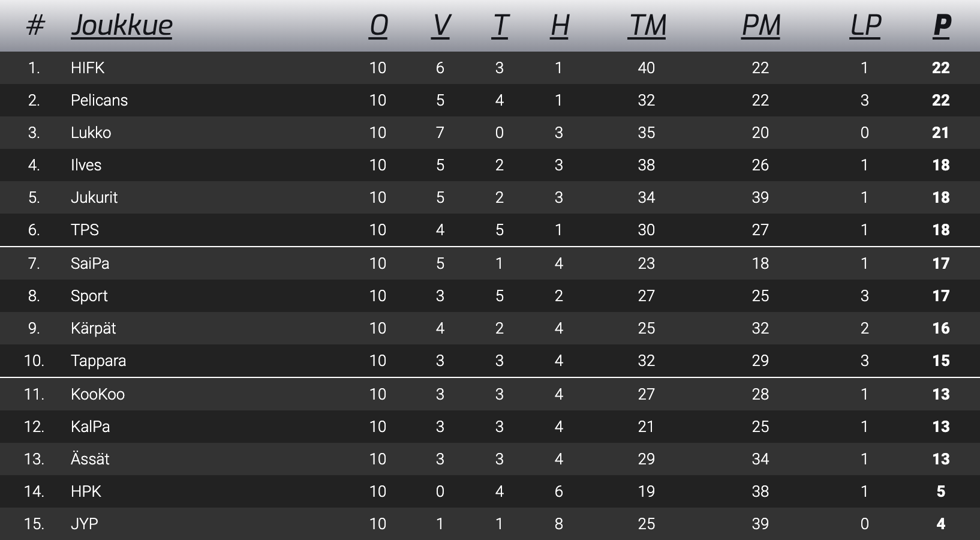Open the SaiPa team entry
The width and height of the screenshot is (980, 540).
[90, 263]
